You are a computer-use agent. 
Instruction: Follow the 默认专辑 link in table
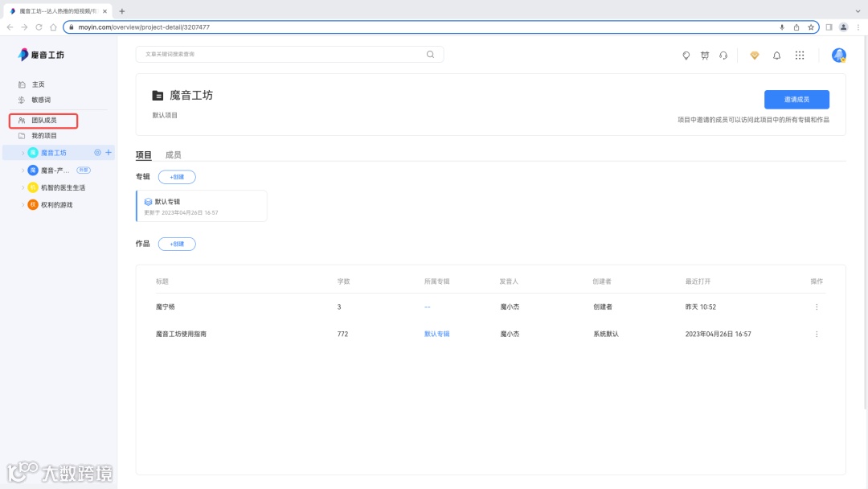pos(436,334)
